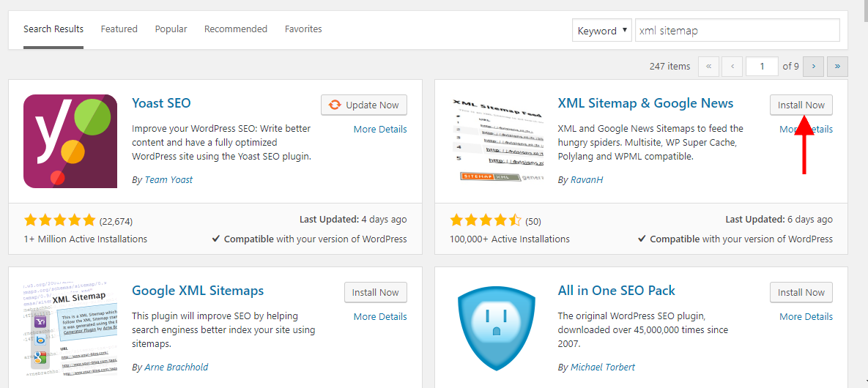Image resolution: width=868 pixels, height=388 pixels.
Task: Open the Keyword search type dropdown
Action: click(601, 31)
